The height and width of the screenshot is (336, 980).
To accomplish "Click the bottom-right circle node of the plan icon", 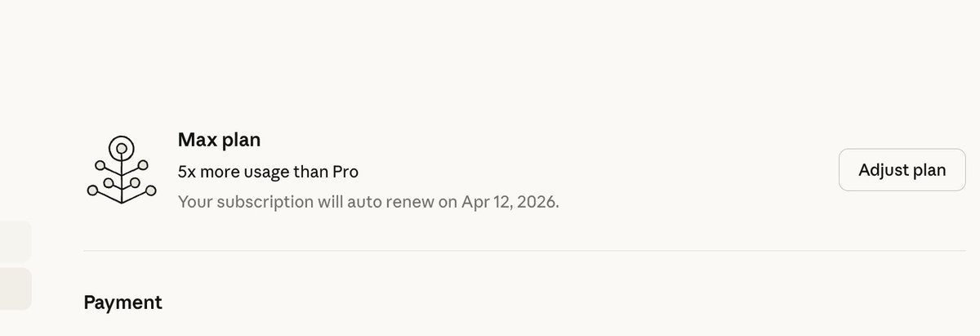I will (x=150, y=191).
